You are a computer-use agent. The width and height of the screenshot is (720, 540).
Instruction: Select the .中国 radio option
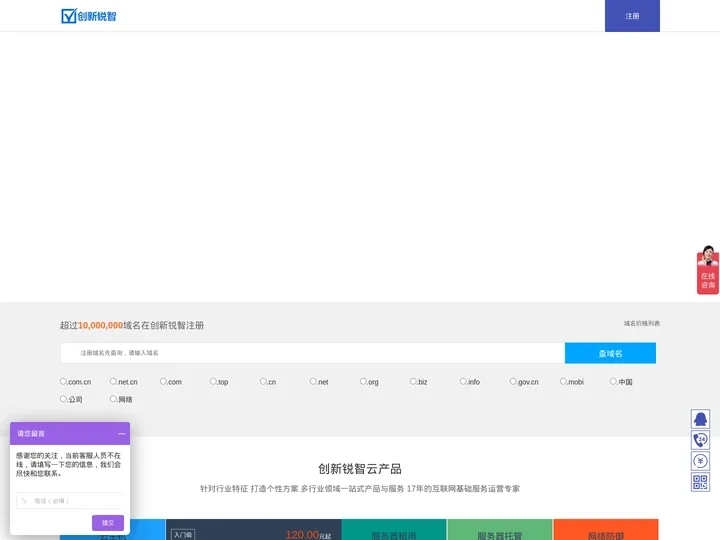click(613, 381)
